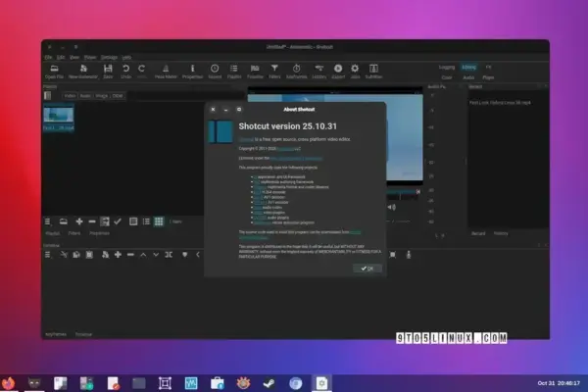Open the Jobs panel from the toolbar
588x392 pixels.
pos(355,72)
